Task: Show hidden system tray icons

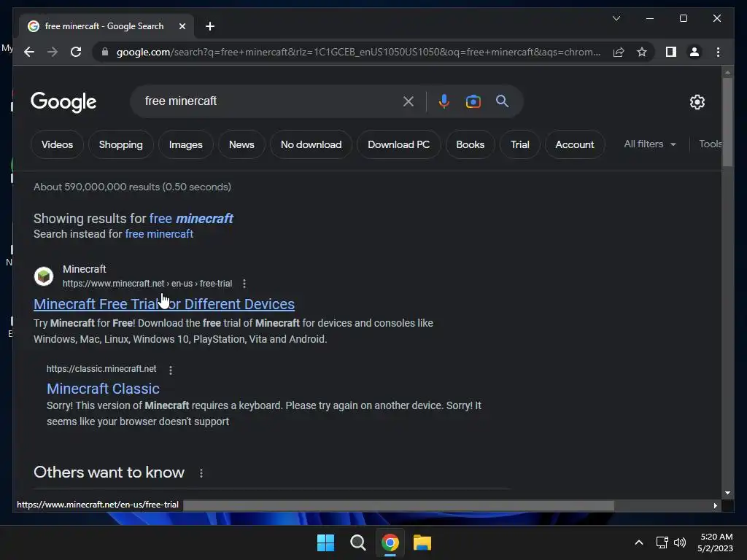Action: [639, 542]
